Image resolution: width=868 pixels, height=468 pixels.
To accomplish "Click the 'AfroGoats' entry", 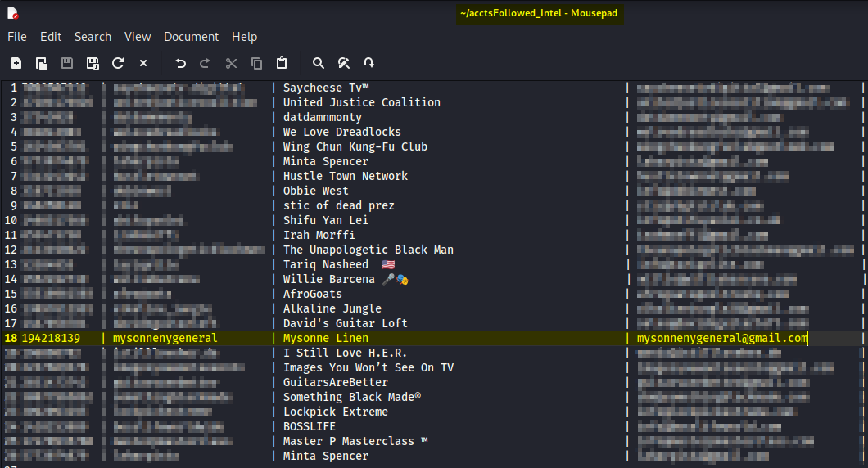I will coord(313,294).
